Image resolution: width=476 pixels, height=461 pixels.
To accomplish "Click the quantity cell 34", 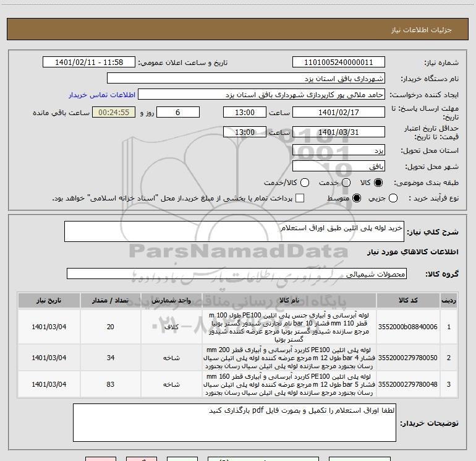I will (110, 358).
